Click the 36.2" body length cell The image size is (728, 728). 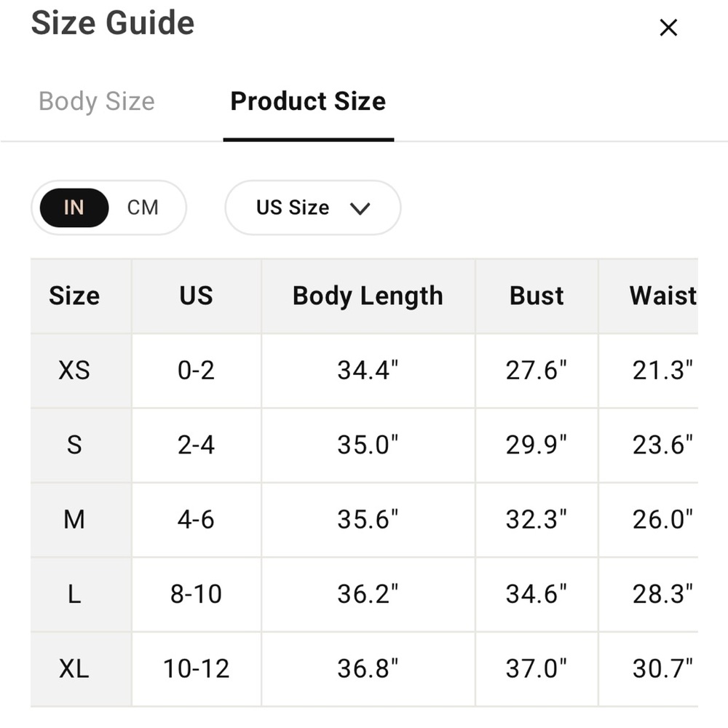click(368, 594)
